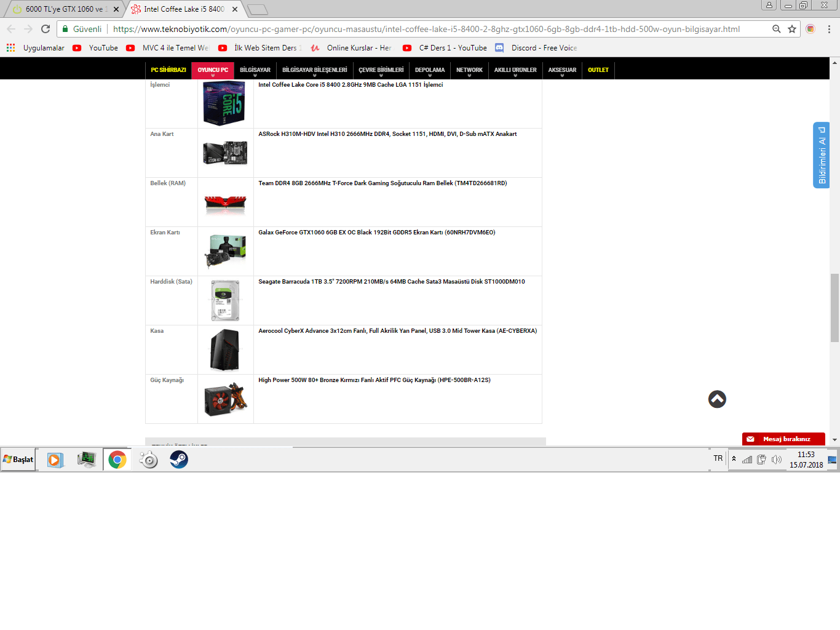Select the İşlemci row label
The width and height of the screenshot is (840, 630).
tap(160, 85)
